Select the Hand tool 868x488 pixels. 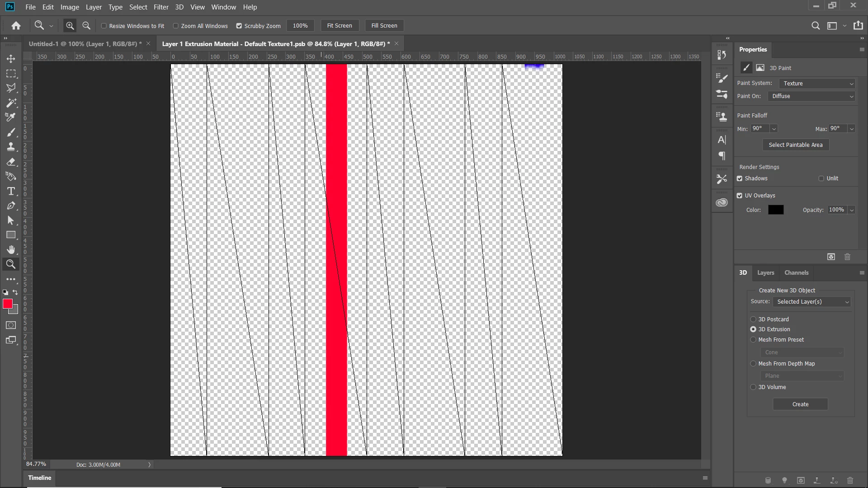coord(11,250)
